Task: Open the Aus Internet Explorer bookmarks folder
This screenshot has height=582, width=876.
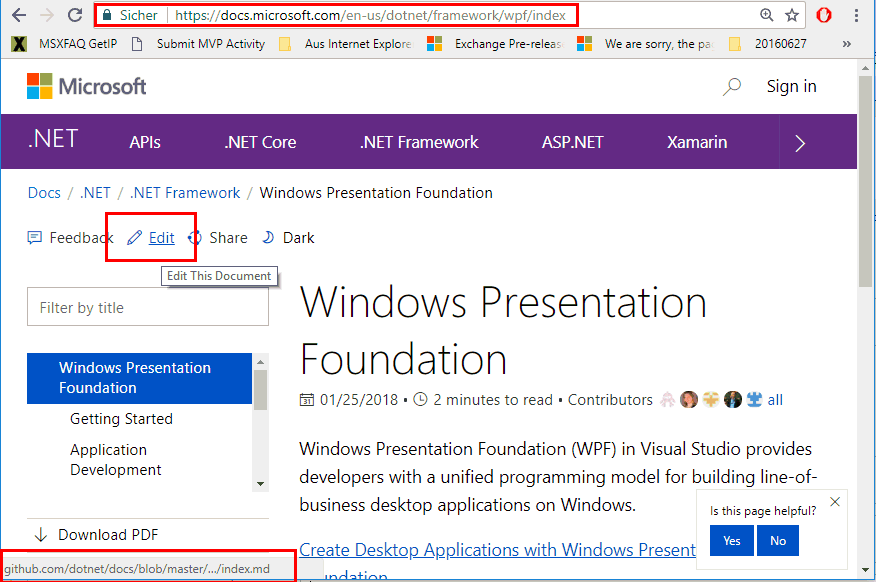Action: tap(345, 44)
